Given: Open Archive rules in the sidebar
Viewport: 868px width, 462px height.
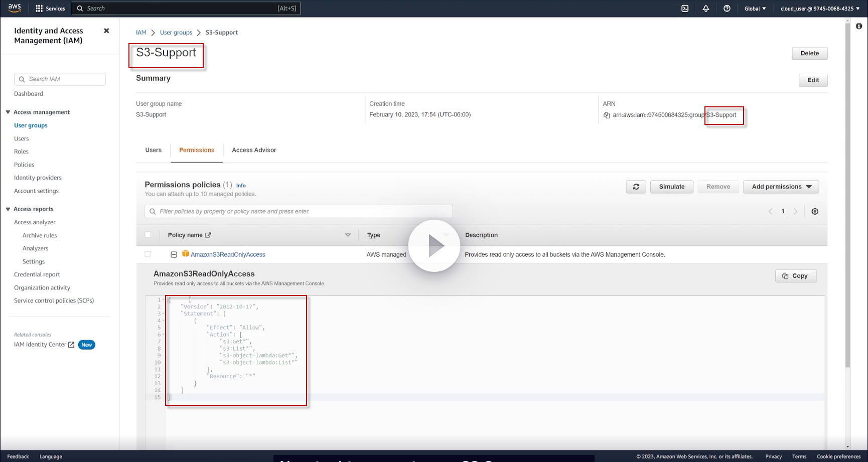Looking at the screenshot, I should pyautogui.click(x=40, y=235).
